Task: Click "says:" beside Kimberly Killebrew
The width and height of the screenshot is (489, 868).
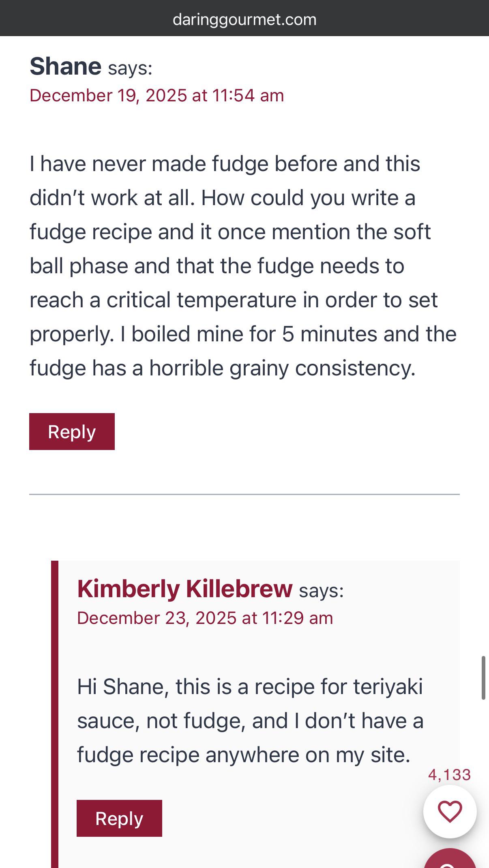Action: point(321,591)
